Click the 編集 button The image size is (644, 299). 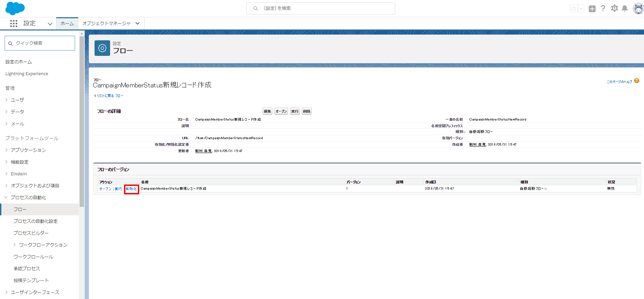point(267,111)
